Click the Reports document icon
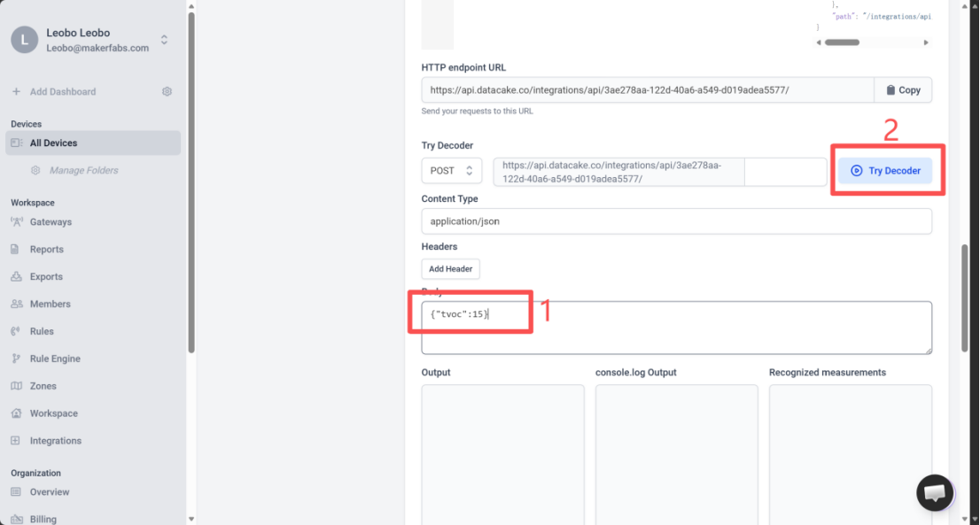 (15, 249)
